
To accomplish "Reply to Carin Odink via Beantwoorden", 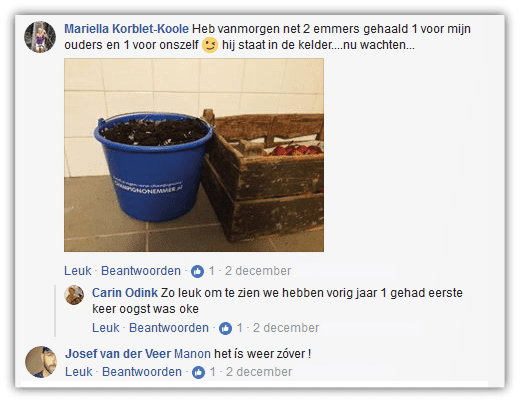I will point(169,328).
